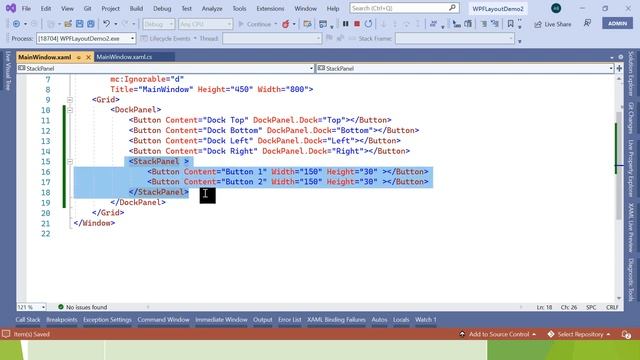Close the MainWindow.xaml tab

88,57
